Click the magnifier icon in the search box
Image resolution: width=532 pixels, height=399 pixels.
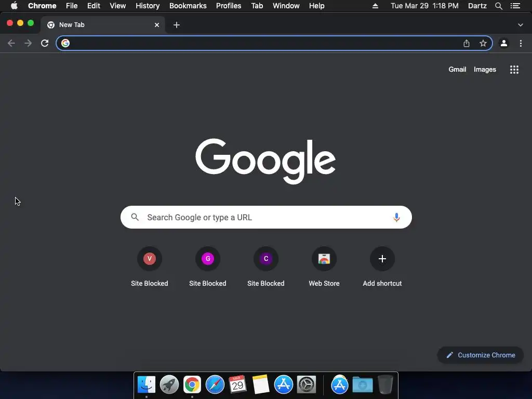(135, 217)
